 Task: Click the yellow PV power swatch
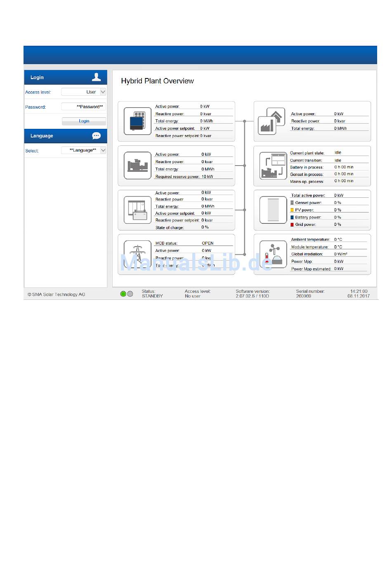pos(292,210)
